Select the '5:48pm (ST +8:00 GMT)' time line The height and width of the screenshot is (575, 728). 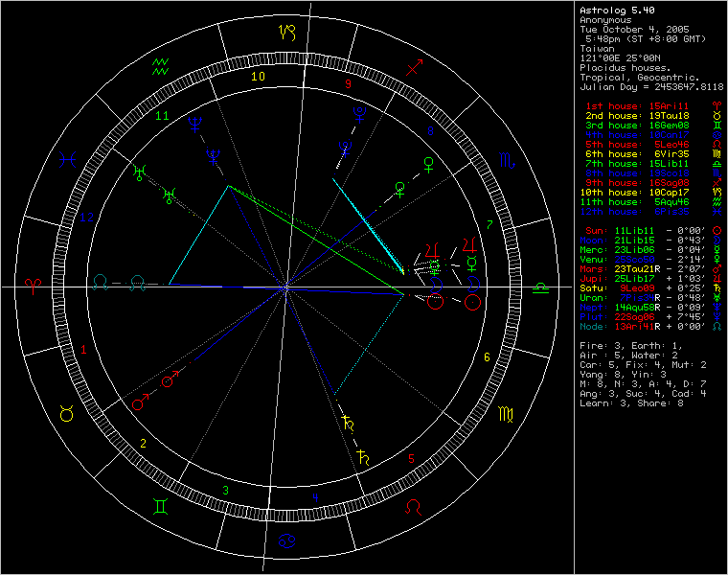pos(646,39)
